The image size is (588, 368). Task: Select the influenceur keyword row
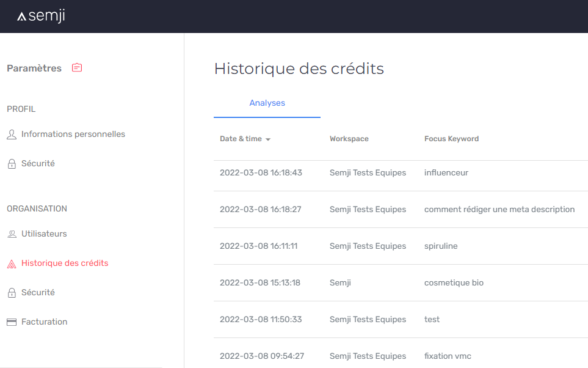point(401,173)
